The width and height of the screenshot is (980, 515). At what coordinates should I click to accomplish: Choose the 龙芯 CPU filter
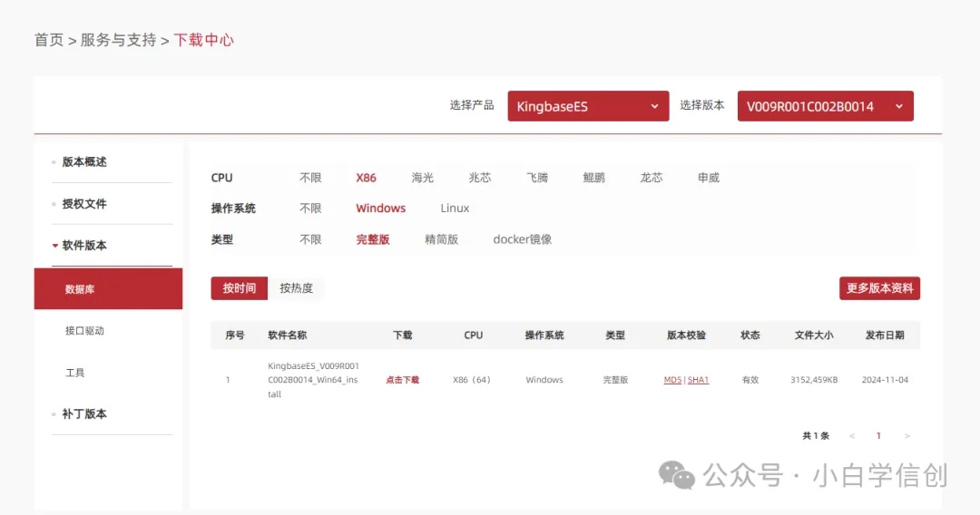point(652,178)
